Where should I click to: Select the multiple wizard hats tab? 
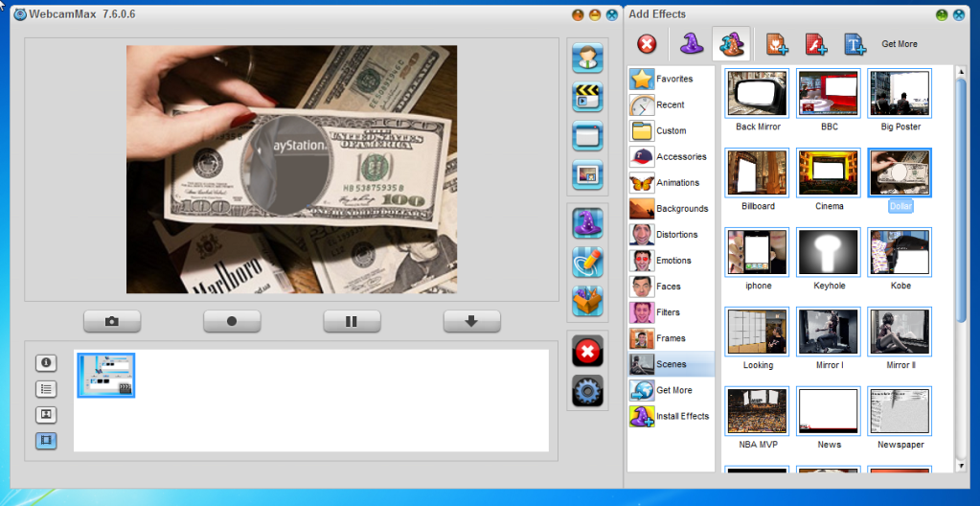tap(731, 44)
